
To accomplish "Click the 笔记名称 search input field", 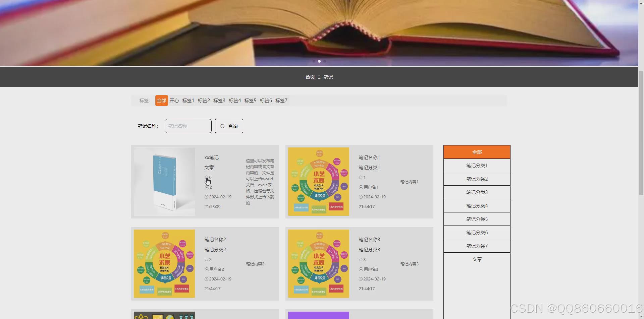I will 187,126.
